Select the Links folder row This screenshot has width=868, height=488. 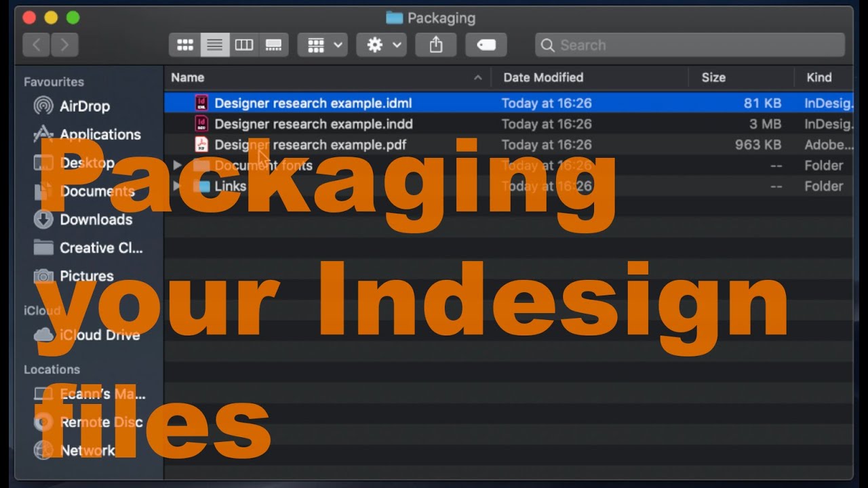[x=509, y=186]
